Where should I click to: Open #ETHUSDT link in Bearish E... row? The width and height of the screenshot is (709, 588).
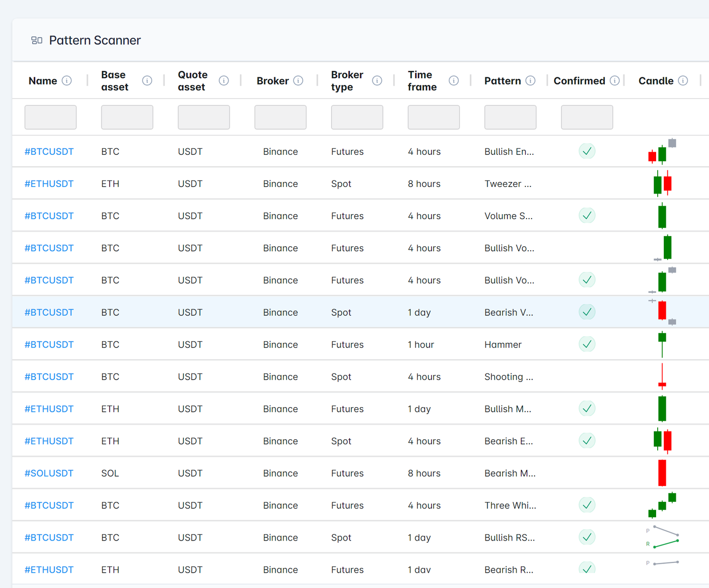[x=49, y=441]
